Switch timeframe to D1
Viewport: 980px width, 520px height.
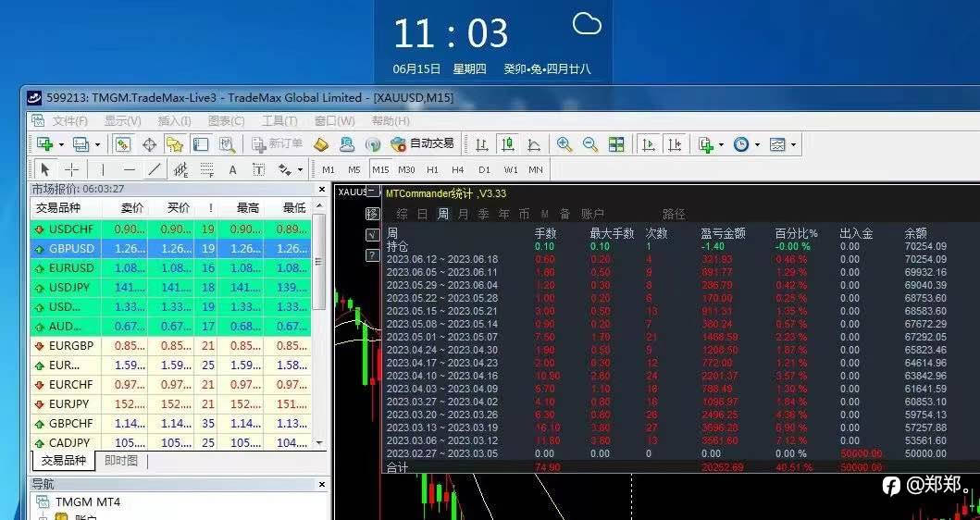click(484, 169)
